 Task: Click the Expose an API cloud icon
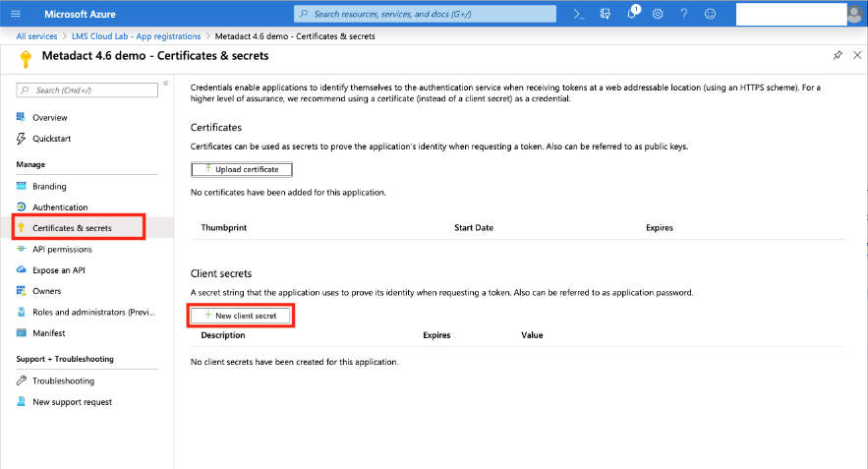pyautogui.click(x=21, y=269)
